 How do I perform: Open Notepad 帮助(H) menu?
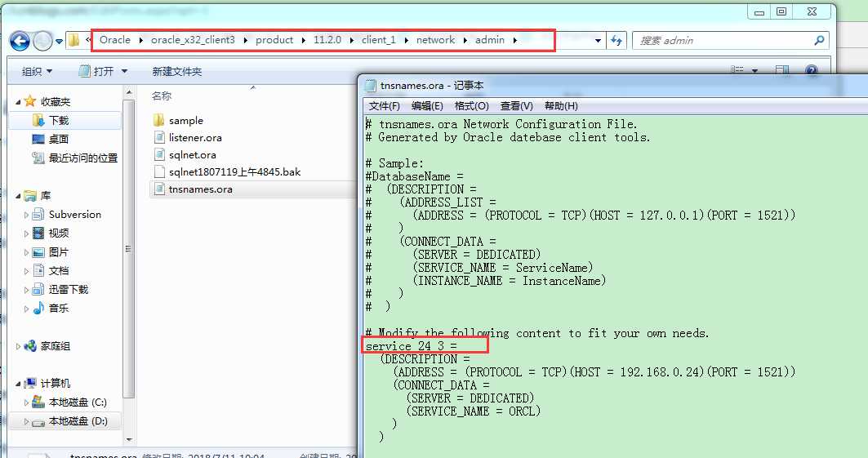pyautogui.click(x=561, y=106)
